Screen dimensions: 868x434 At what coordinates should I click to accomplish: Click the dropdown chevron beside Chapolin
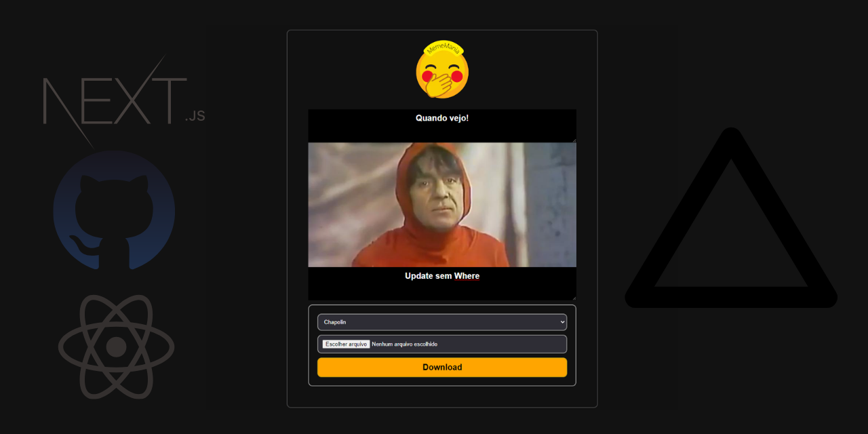click(561, 321)
